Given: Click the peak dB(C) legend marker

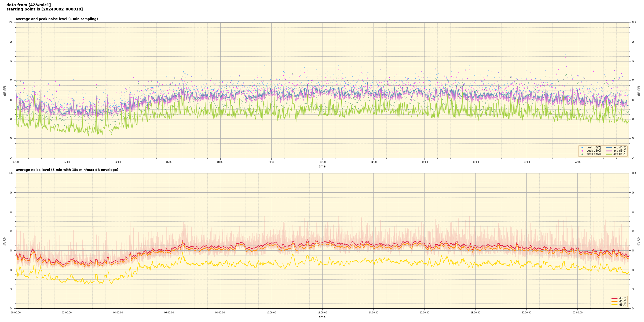Looking at the screenshot, I should tap(582, 151).
